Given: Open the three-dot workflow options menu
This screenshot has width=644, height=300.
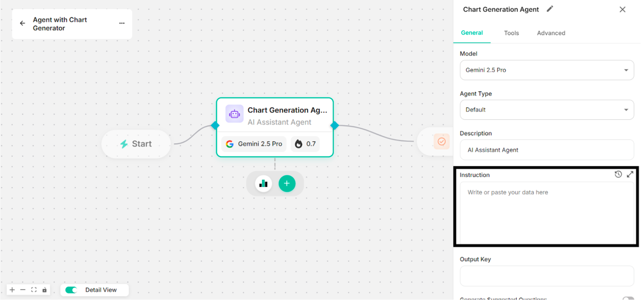Looking at the screenshot, I should 122,23.
